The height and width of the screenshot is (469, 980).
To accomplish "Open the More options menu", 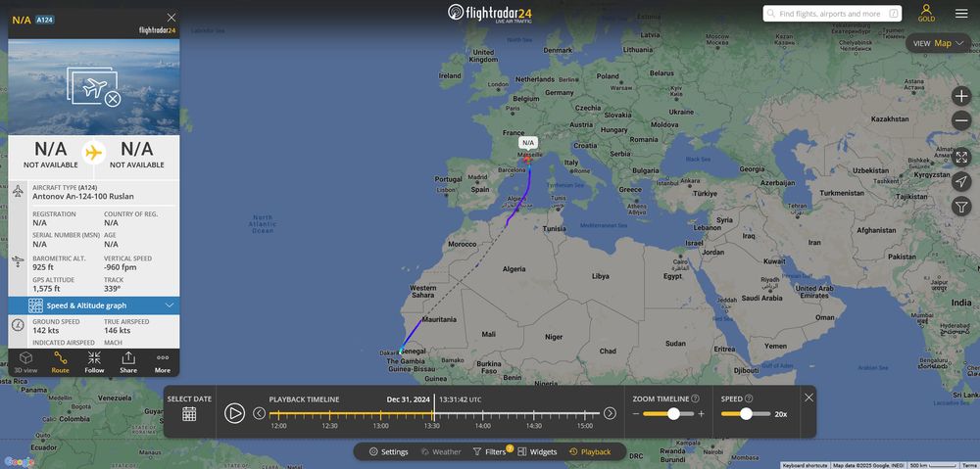I will (163, 362).
